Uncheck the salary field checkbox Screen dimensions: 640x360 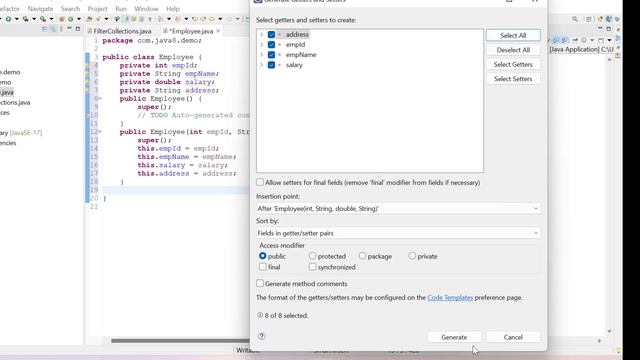click(271, 65)
